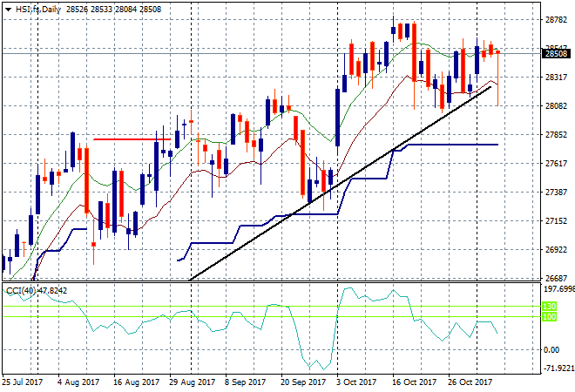Select the highlighted current price label 28508
Viewport: 575px width, 392px height.
click(x=556, y=54)
